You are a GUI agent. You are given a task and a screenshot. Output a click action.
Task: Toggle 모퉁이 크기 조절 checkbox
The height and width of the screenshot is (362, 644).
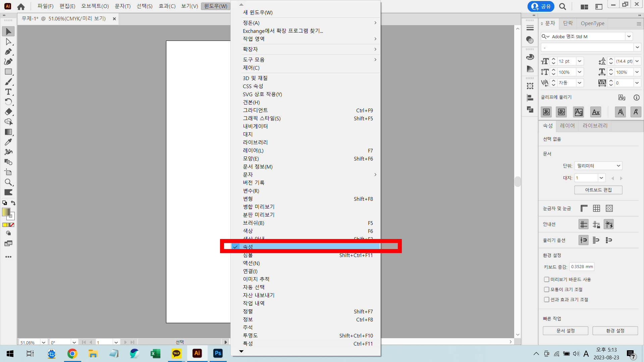[546, 290]
